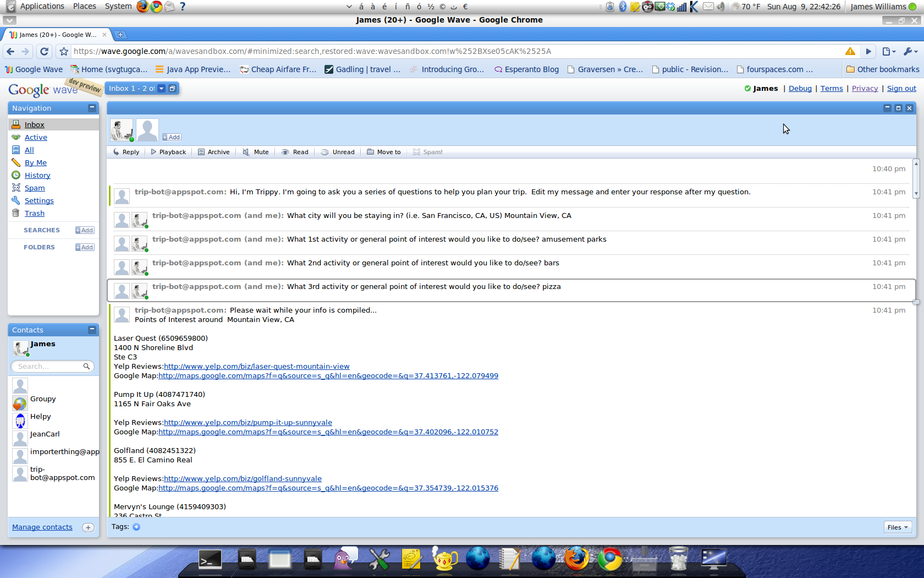
Task: Mute this wave
Action: coord(256,152)
